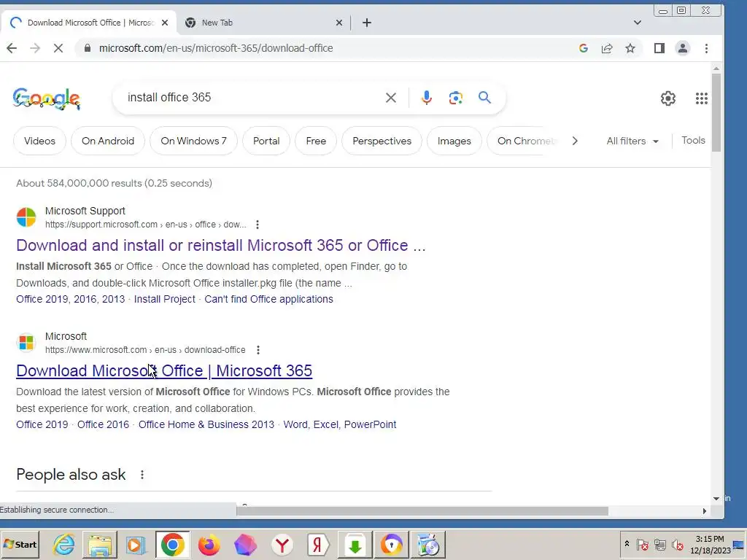Screen dimensions: 747x560
Task: Open Google quick settings gear
Action: (x=668, y=98)
